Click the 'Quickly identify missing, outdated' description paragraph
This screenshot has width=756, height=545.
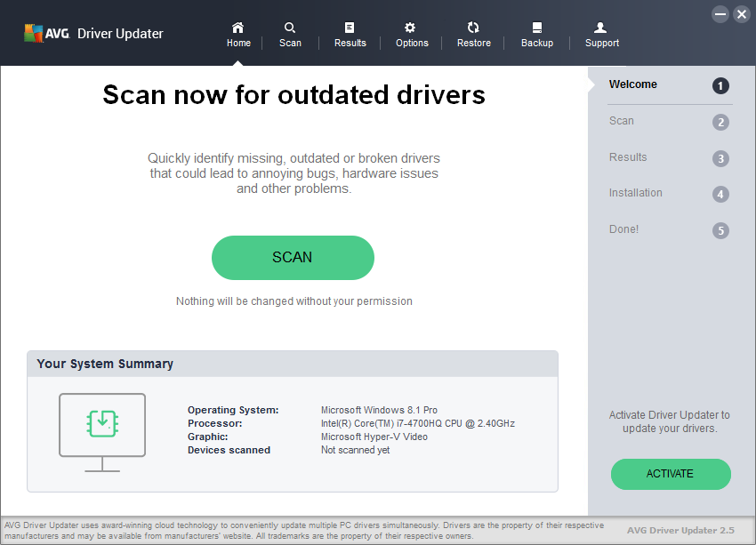(294, 173)
